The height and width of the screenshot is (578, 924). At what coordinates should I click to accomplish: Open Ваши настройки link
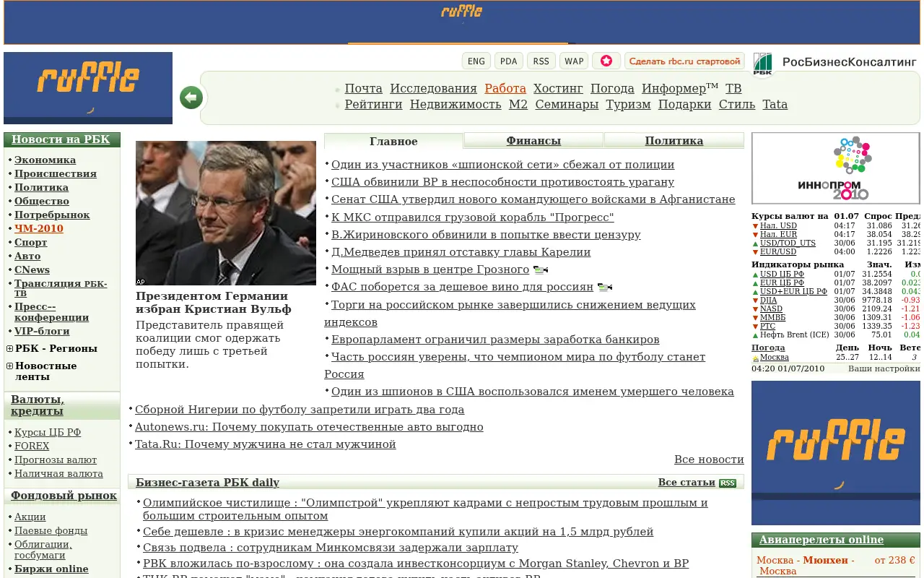coord(884,368)
